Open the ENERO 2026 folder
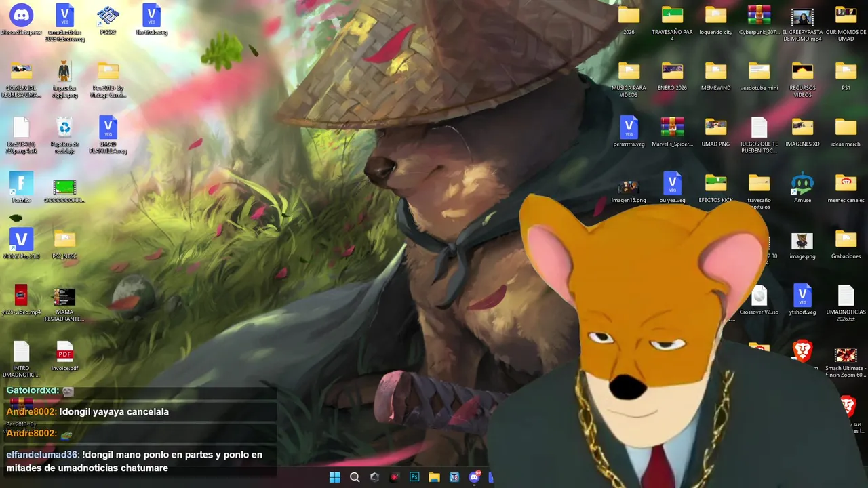The width and height of the screenshot is (868, 488). coord(672,71)
